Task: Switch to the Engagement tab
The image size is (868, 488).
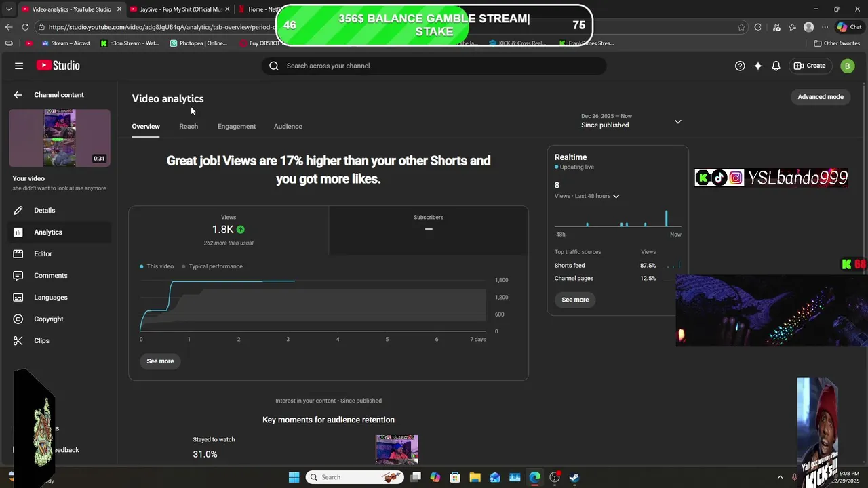Action: [237, 126]
